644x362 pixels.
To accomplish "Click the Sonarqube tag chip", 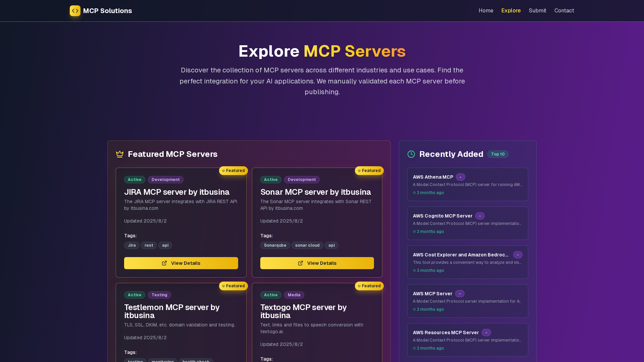I will [x=275, y=245].
